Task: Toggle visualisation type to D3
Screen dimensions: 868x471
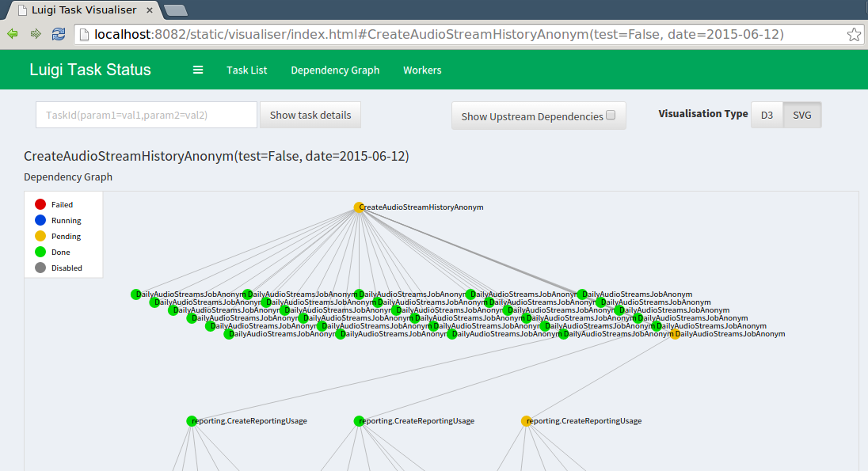Action: 766,114
